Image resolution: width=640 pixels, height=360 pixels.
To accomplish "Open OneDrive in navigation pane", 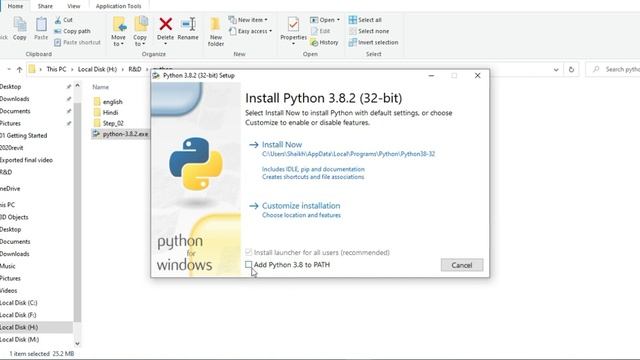I will coord(10,189).
